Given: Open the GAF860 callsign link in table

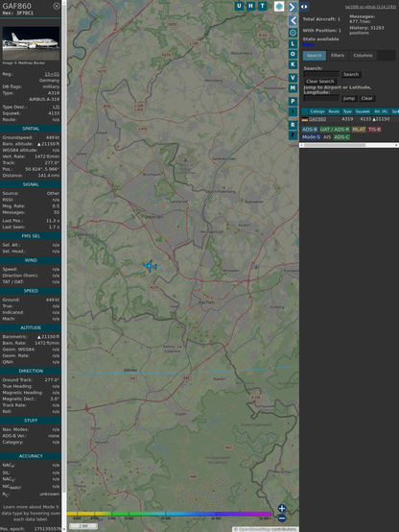Looking at the screenshot, I should pyautogui.click(x=317, y=119).
